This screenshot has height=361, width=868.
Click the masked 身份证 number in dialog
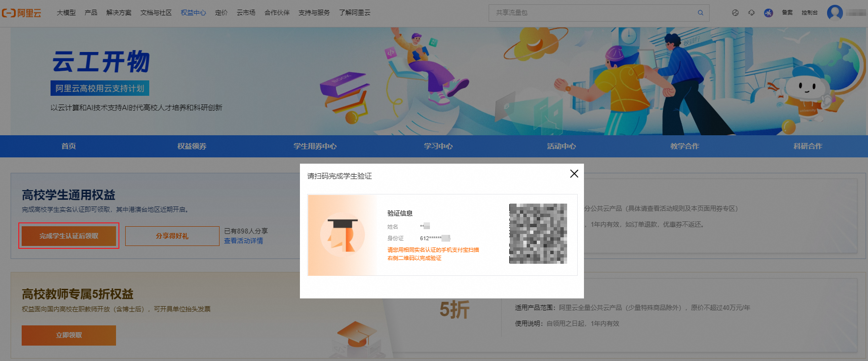click(x=435, y=238)
